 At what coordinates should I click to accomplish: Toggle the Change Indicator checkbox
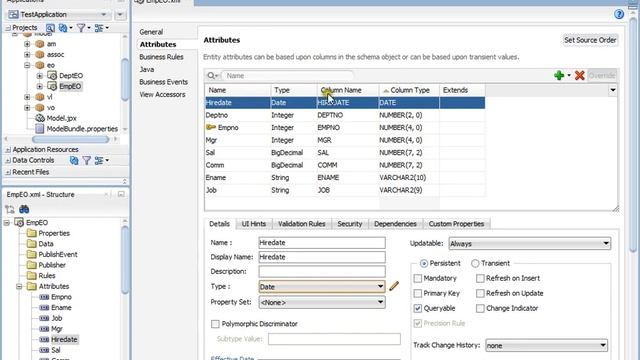pyautogui.click(x=480, y=308)
